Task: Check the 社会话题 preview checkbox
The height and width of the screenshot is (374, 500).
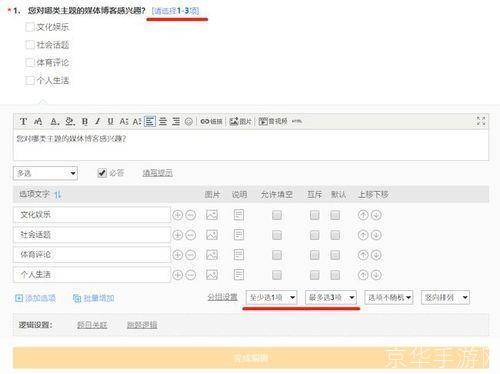Action: coord(30,45)
